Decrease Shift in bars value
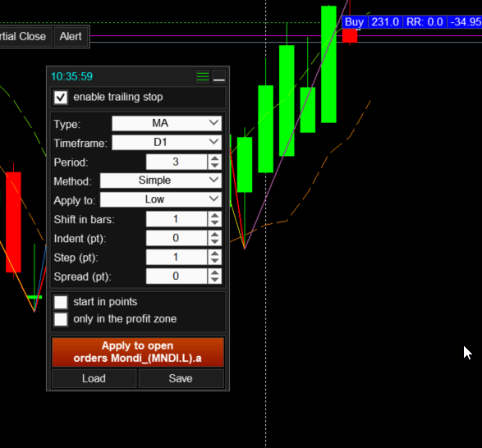482x448 pixels. point(214,223)
